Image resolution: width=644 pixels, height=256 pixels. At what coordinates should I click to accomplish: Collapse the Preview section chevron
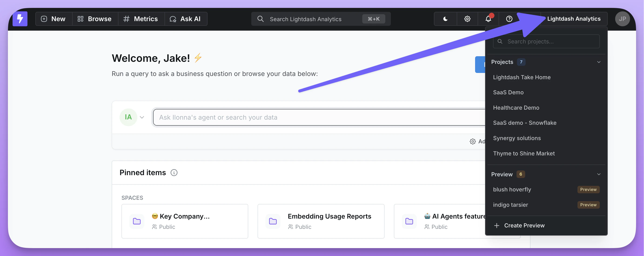click(x=598, y=174)
